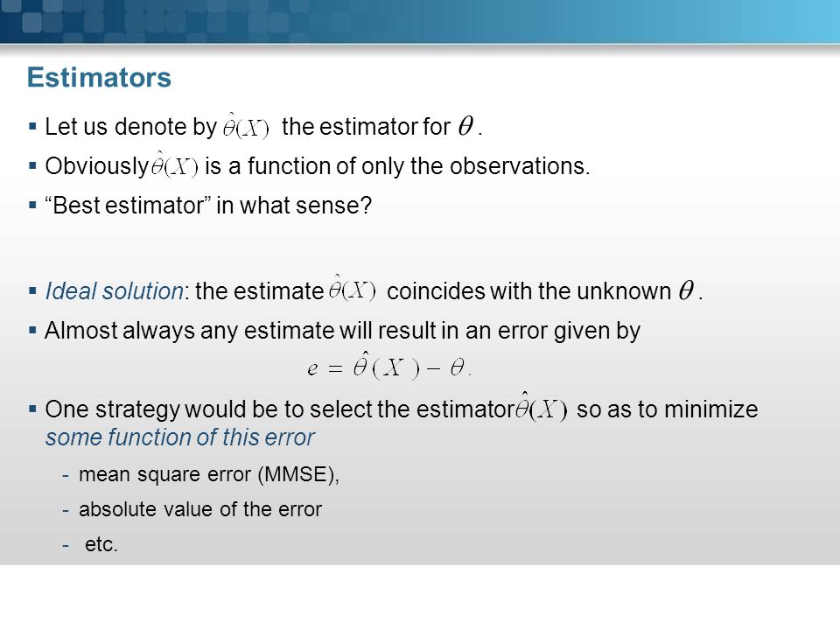Screen dimensions: 840x630
Task: Click the theta symbol after 'estimator for'
Action: (x=465, y=126)
